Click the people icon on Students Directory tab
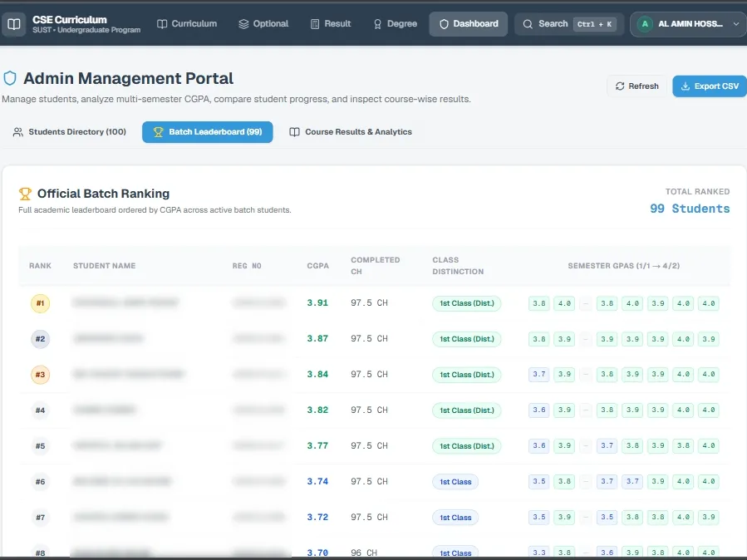This screenshot has width=747, height=560. pos(17,132)
